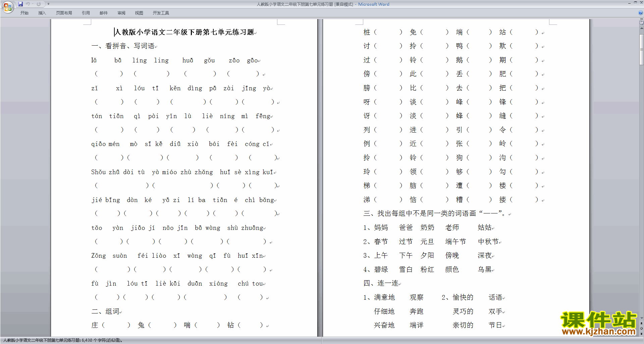Restore down the Word window

(x=635, y=3)
